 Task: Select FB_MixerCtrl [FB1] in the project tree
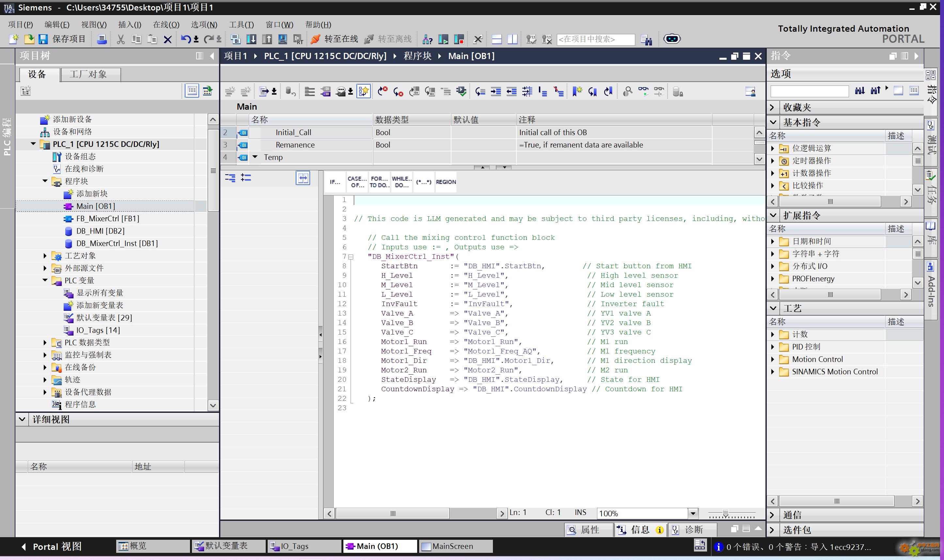108,219
